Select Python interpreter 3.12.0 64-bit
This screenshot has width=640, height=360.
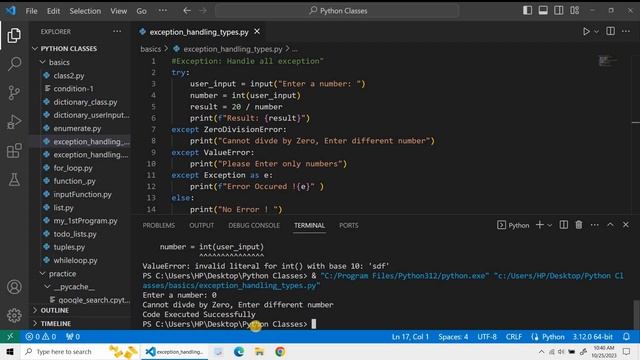(593, 337)
